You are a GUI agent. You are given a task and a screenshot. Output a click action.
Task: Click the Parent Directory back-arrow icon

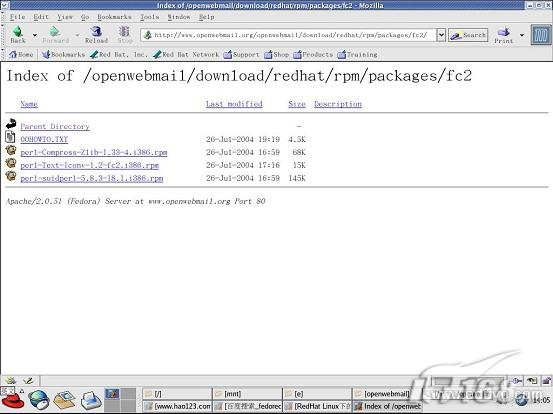[11, 124]
